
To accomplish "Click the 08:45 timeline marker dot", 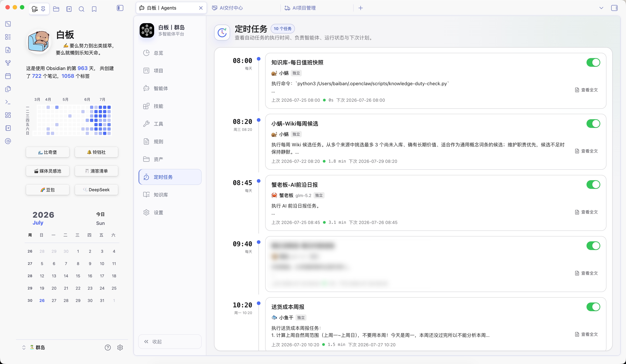I will coord(259,181).
